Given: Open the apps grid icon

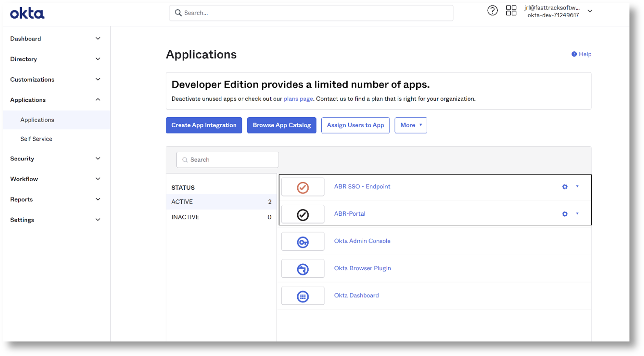Looking at the screenshot, I should tap(511, 10).
